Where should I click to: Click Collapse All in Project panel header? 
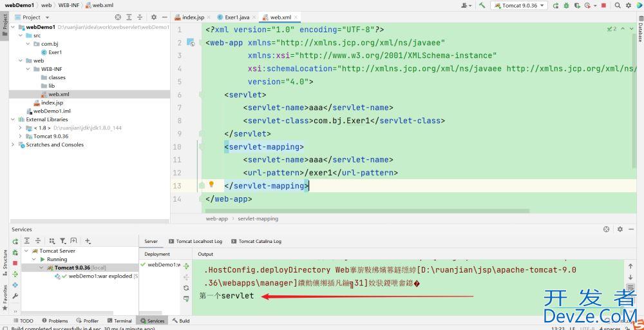pyautogui.click(x=140, y=17)
